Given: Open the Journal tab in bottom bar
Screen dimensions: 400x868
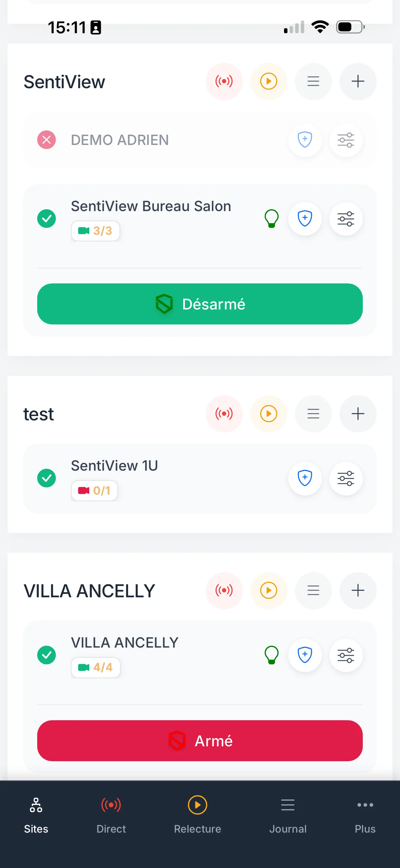Looking at the screenshot, I should (288, 815).
